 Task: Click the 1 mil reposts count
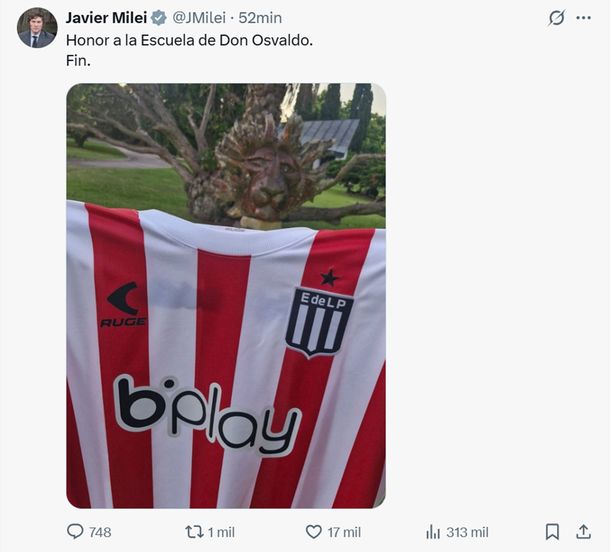click(221, 532)
